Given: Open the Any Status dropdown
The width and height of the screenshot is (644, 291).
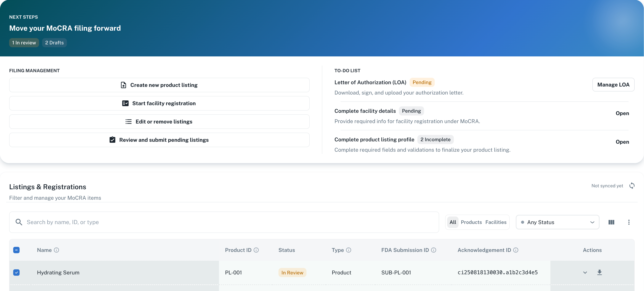Looking at the screenshot, I should [557, 222].
